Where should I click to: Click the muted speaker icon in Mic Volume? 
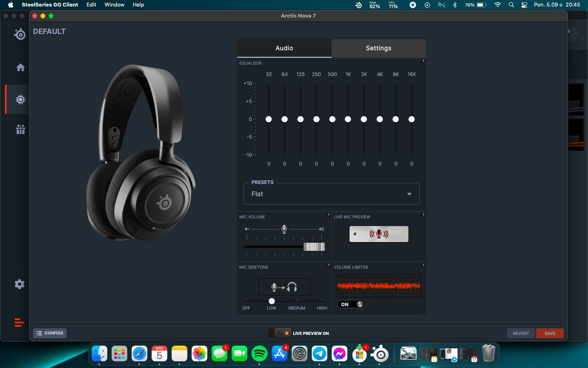coord(247,229)
